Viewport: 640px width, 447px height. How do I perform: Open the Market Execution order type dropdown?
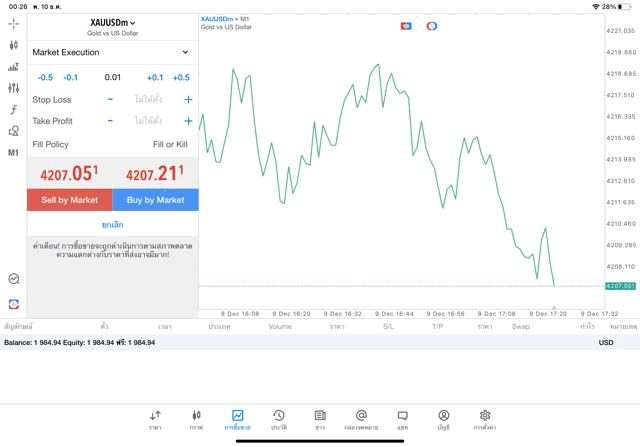click(111, 52)
